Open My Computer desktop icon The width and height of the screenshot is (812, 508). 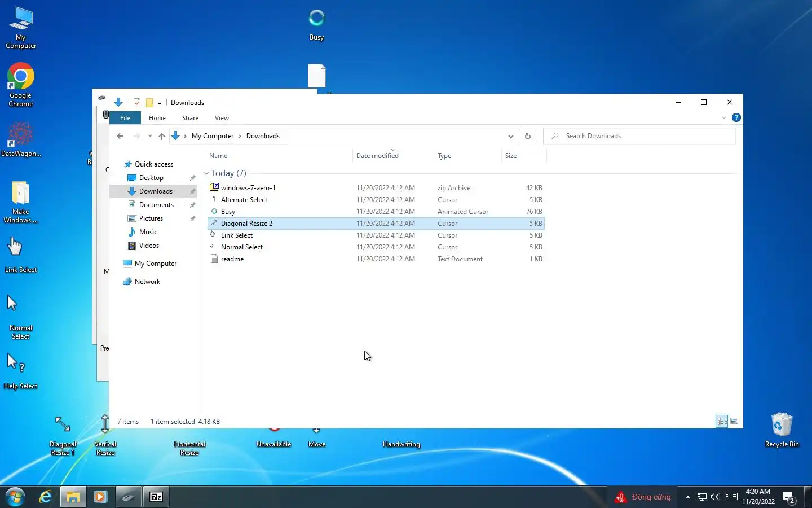coord(21,28)
